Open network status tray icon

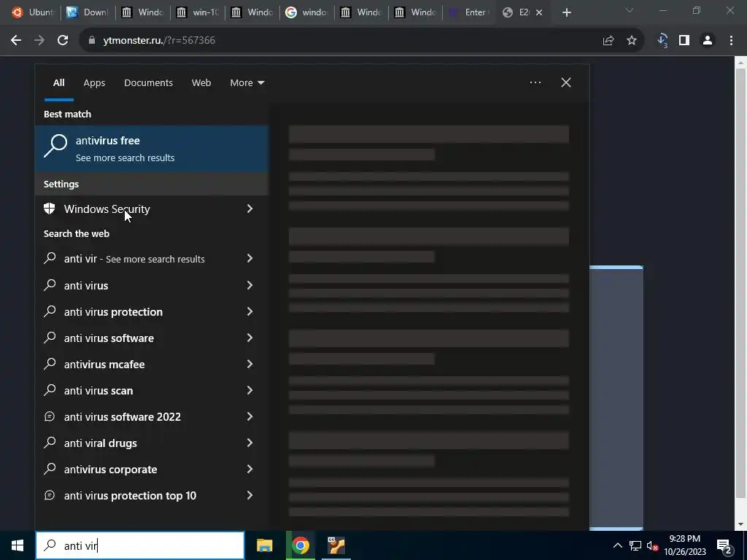tap(635, 545)
